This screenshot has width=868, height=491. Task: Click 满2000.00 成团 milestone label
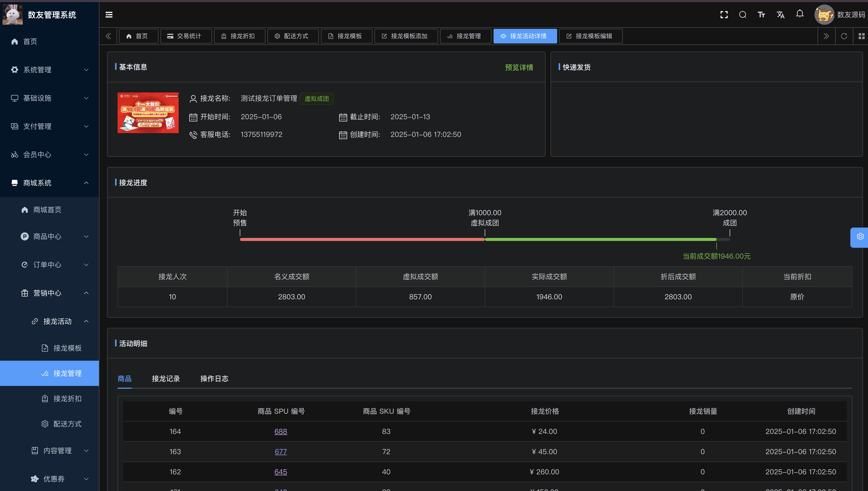[730, 218]
